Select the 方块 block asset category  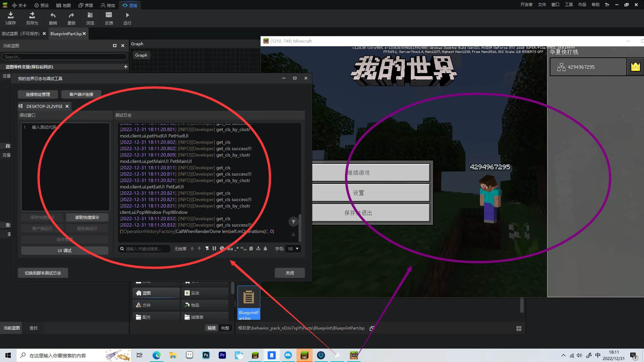[x=156, y=305]
